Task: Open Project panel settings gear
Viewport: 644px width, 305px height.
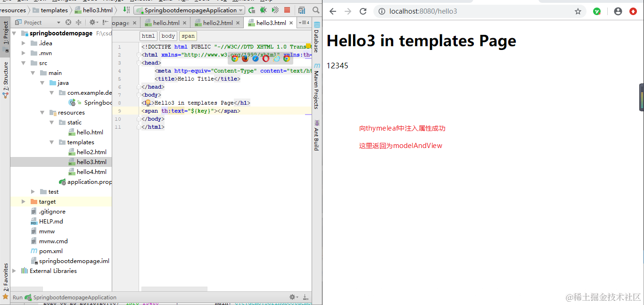Action: point(93,22)
